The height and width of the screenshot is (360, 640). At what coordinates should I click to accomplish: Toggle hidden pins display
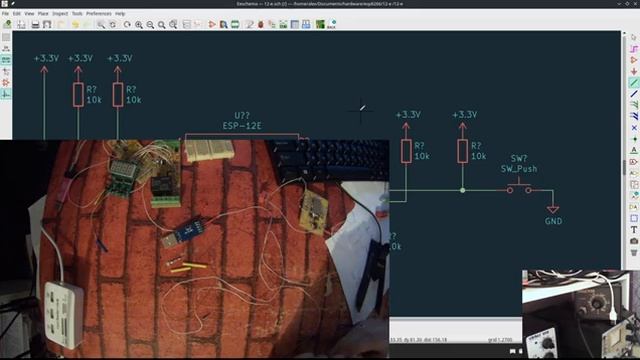[6, 82]
